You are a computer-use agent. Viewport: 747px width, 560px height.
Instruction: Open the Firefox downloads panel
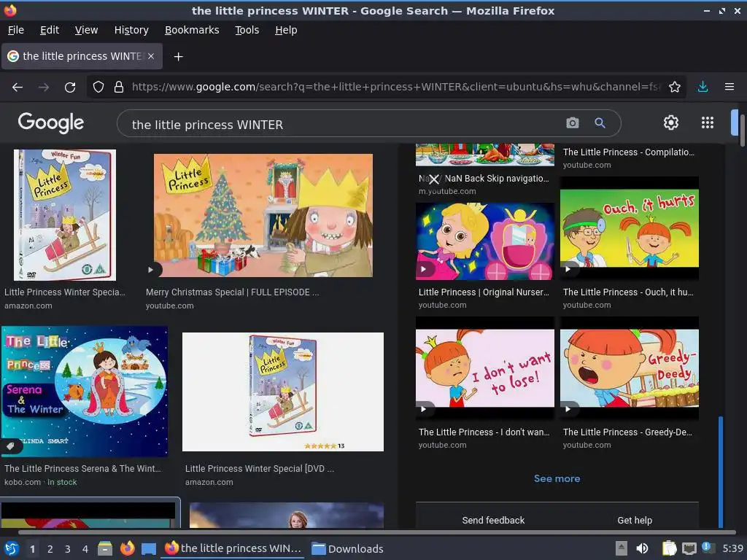(703, 87)
